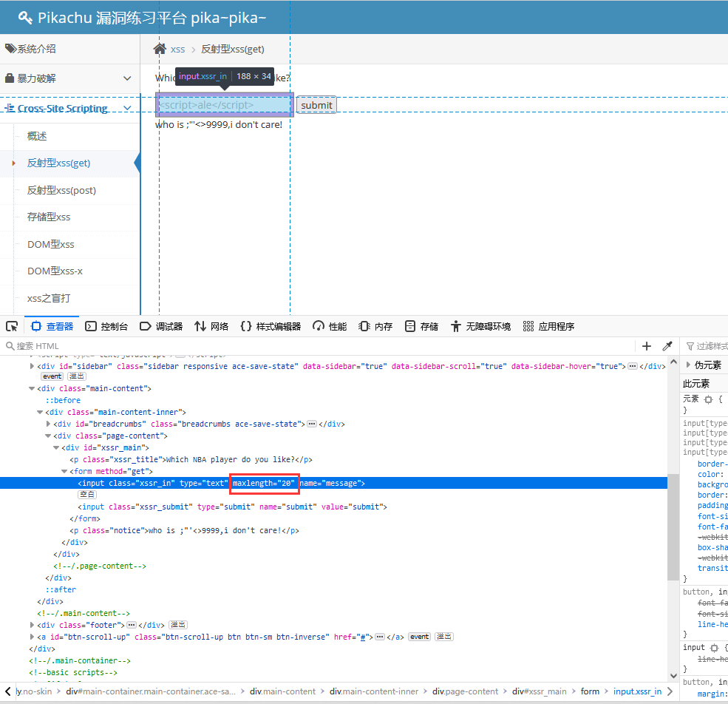
Task: Click the input rule selector highlighter icon
Action: 715,647
